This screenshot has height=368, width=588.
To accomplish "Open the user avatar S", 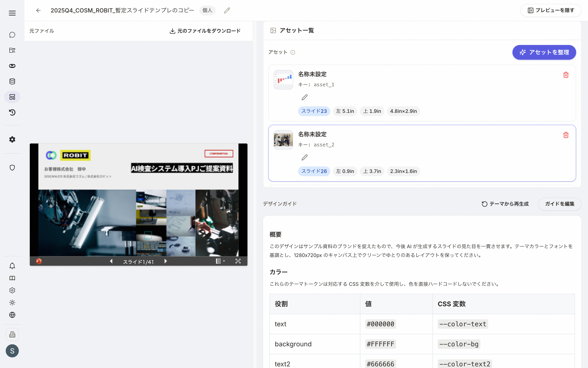I will (12, 351).
